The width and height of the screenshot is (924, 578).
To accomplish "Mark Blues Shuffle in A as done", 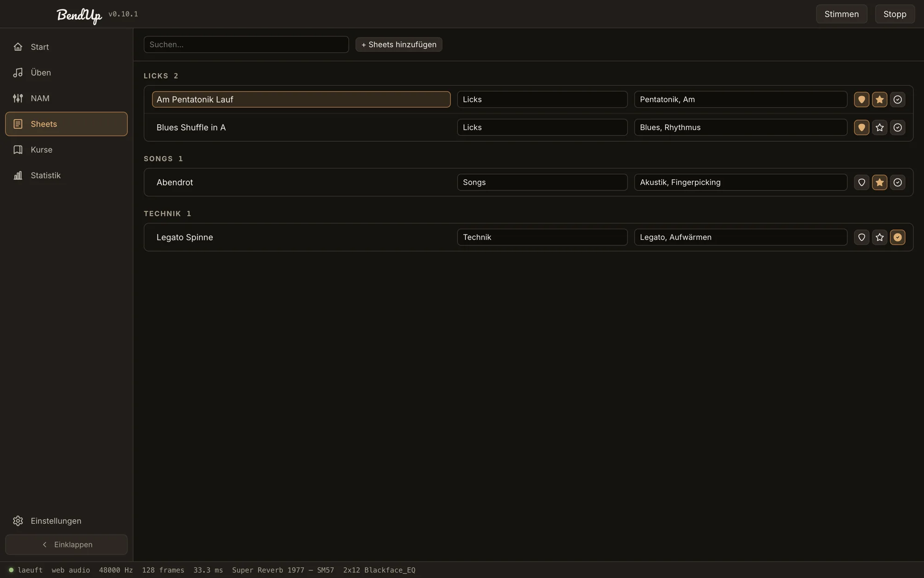I will click(898, 127).
